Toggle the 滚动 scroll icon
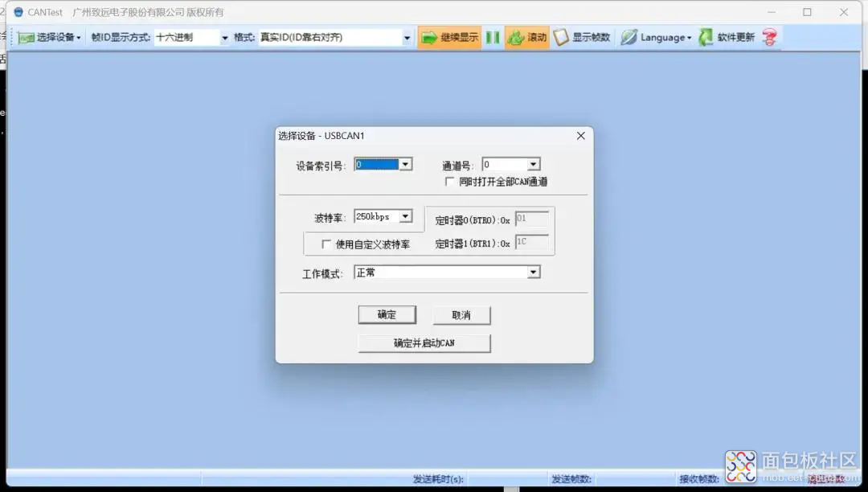Viewport: 868px width, 492px height. (x=516, y=38)
